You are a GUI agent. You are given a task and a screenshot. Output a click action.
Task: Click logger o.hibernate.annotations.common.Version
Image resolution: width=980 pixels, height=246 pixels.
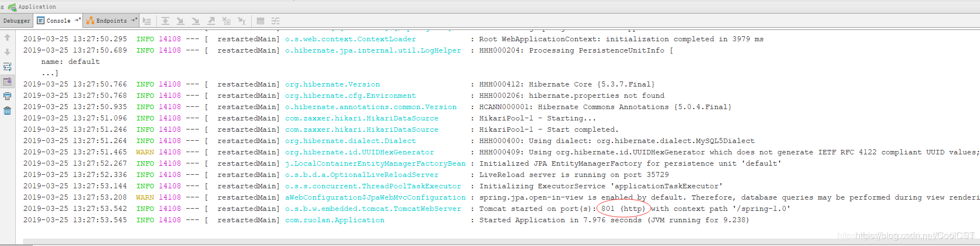point(370,107)
